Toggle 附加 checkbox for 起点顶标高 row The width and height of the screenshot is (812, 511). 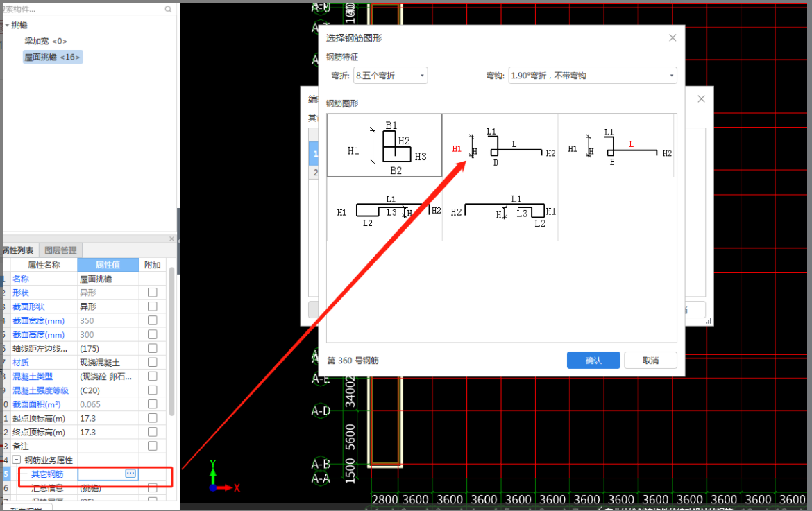point(152,418)
